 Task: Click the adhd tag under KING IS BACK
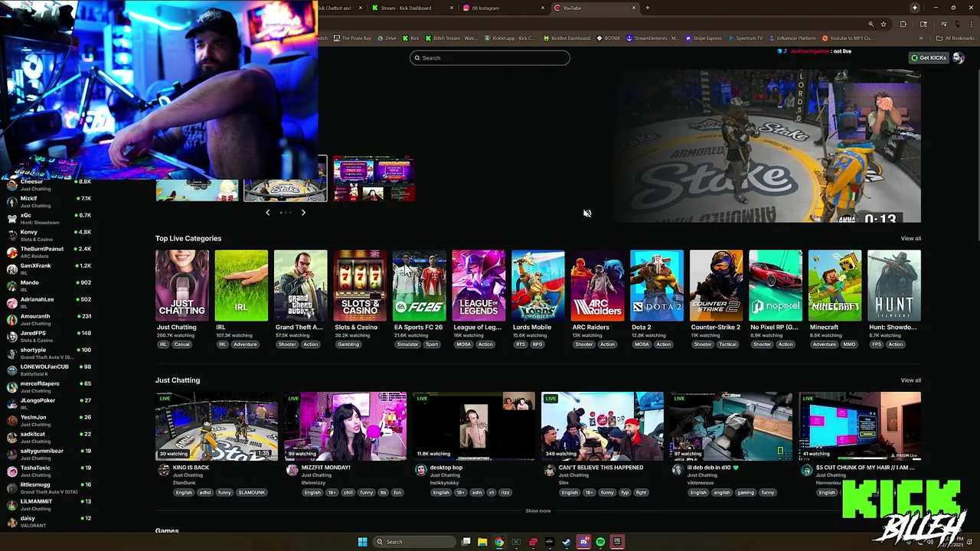(x=204, y=493)
